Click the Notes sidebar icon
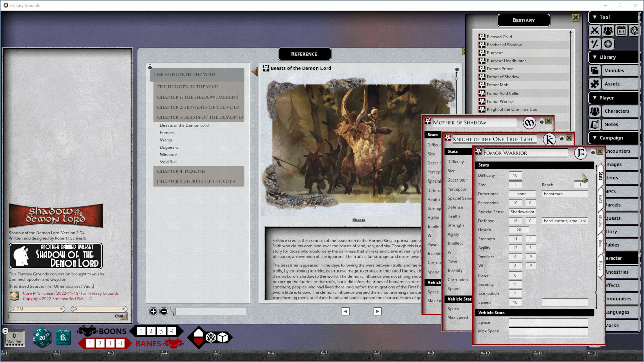 click(595, 124)
